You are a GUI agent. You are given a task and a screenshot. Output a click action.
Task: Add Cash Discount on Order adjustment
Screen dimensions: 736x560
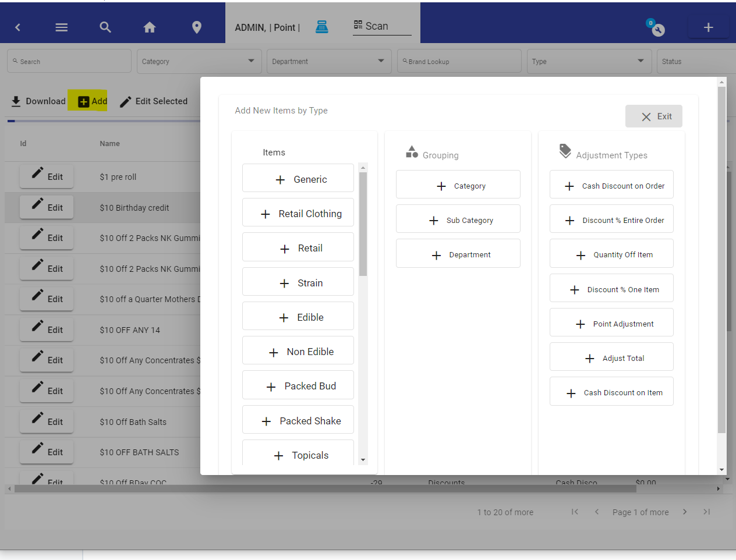[612, 186]
